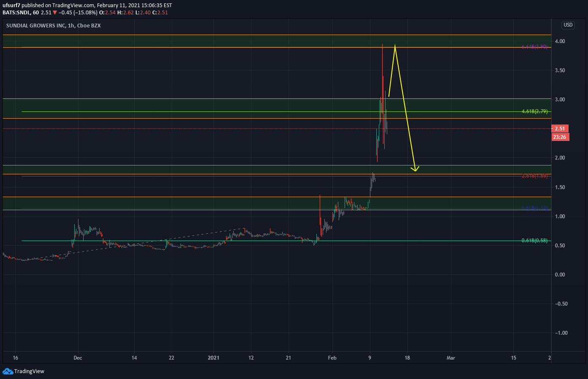Click the TradingView cloud logo icon
588x379 pixels.
[x=8, y=371]
